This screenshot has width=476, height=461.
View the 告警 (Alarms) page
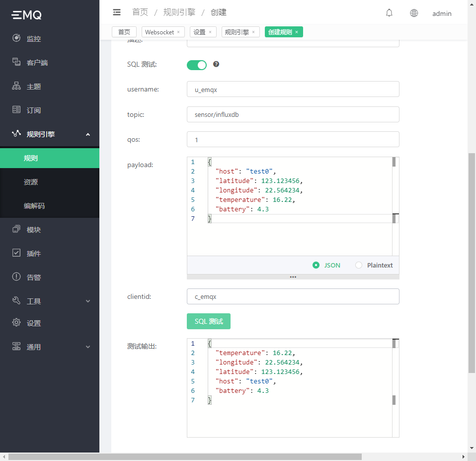pos(33,277)
